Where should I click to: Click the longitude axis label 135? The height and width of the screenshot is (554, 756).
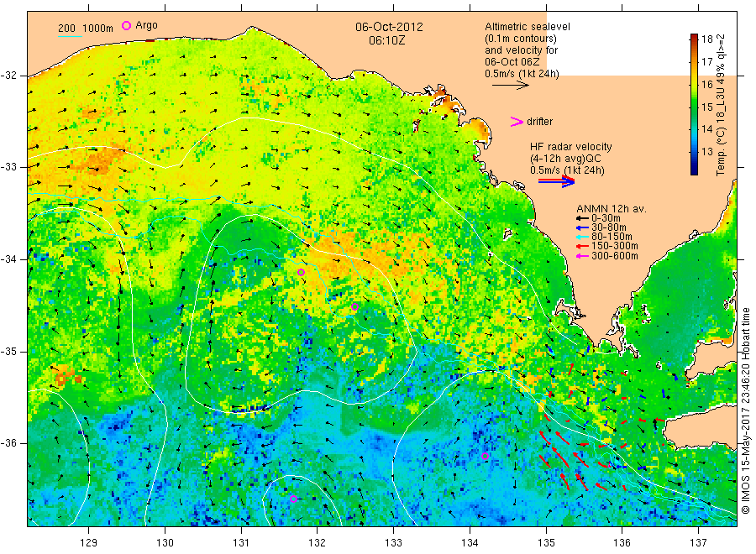(x=546, y=543)
